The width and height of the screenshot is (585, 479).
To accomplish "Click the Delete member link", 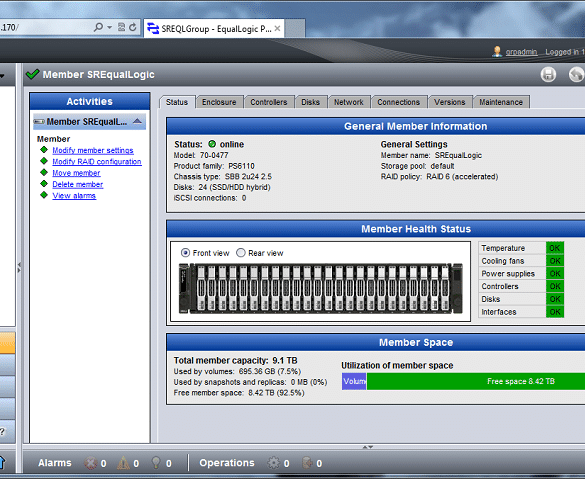I will pos(78,184).
